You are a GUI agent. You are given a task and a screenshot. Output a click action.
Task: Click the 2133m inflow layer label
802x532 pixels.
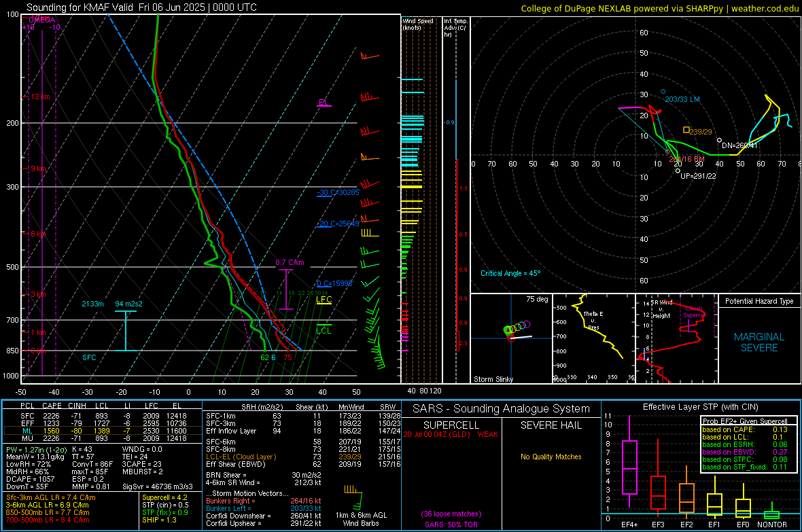92,304
